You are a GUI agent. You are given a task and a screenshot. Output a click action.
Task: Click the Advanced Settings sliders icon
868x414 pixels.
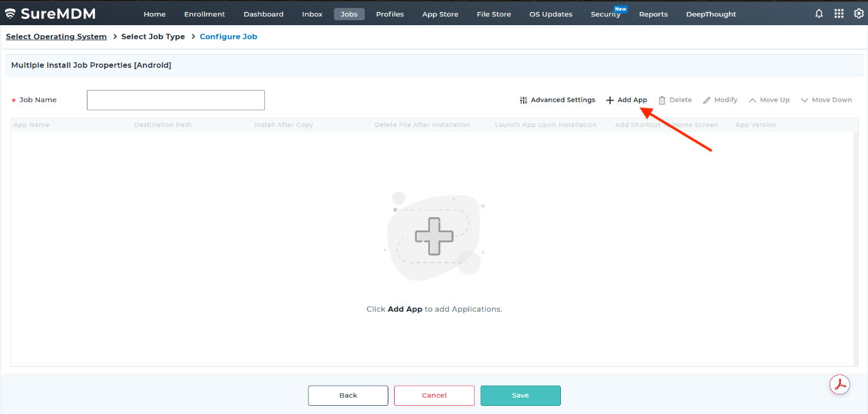pos(524,100)
